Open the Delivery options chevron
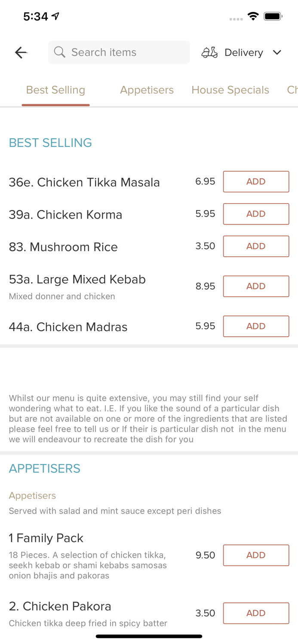This screenshot has height=644, width=298. click(x=277, y=52)
